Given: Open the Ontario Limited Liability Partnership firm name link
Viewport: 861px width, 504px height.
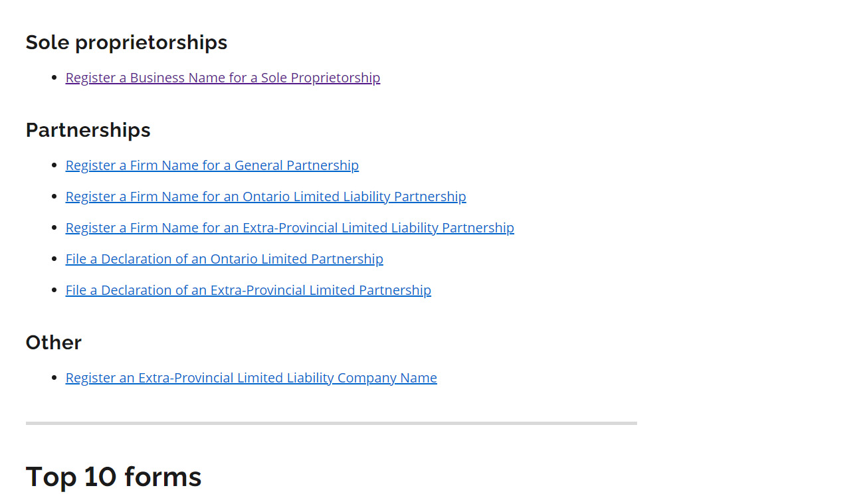Looking at the screenshot, I should click(266, 197).
